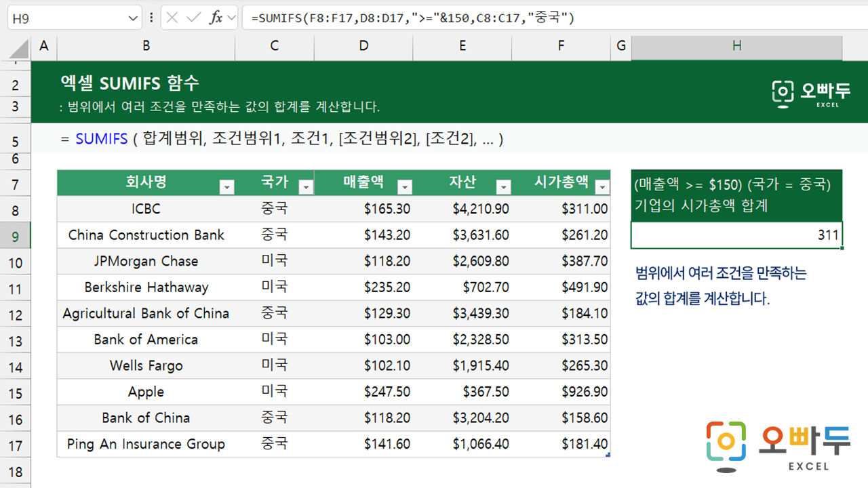
Task: Confirm formula with the checkmark icon
Action: pos(194,18)
